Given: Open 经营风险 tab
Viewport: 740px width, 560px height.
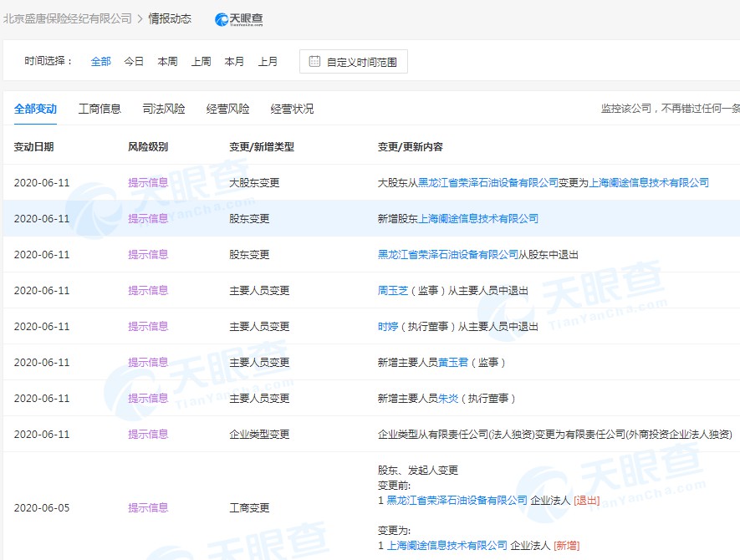Looking at the screenshot, I should coord(228,109).
